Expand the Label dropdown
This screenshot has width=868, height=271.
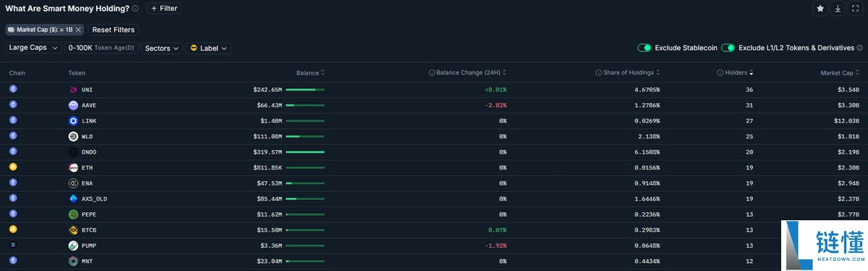click(208, 48)
